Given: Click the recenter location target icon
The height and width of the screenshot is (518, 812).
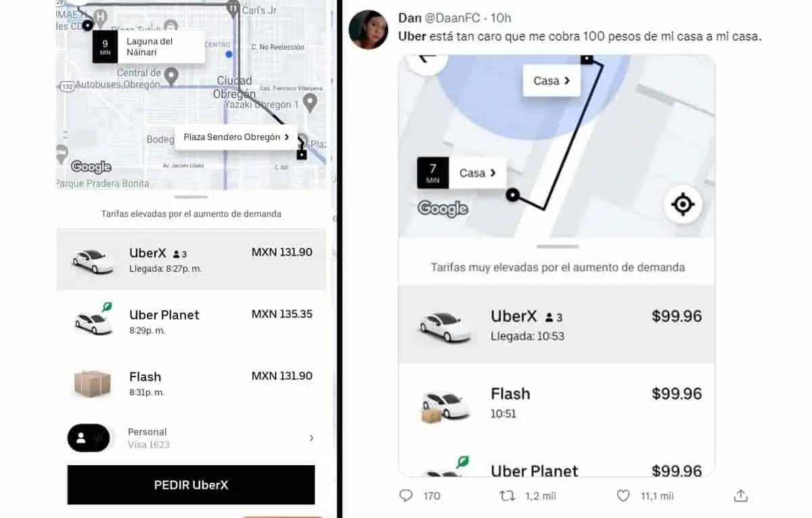Looking at the screenshot, I should click(x=682, y=204).
